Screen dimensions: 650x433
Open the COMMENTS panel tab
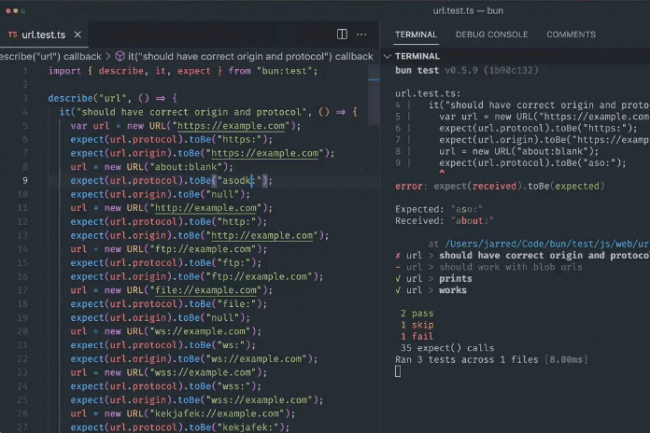click(570, 34)
